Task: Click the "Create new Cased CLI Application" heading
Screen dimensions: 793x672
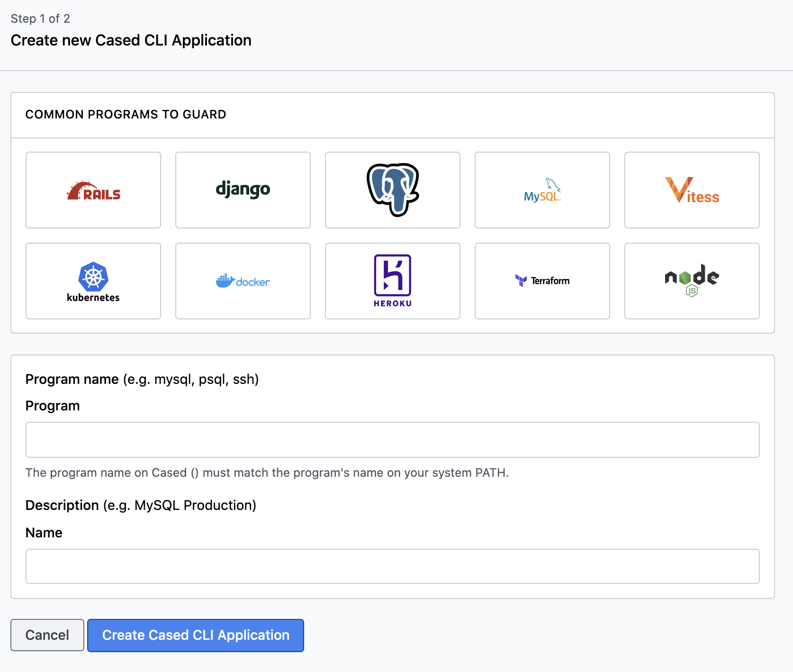Action: pos(131,40)
